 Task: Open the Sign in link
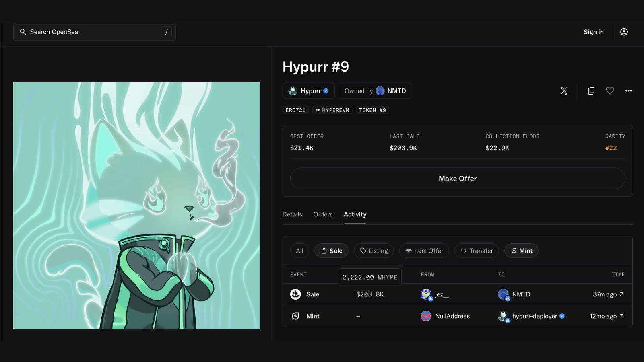coord(593,32)
